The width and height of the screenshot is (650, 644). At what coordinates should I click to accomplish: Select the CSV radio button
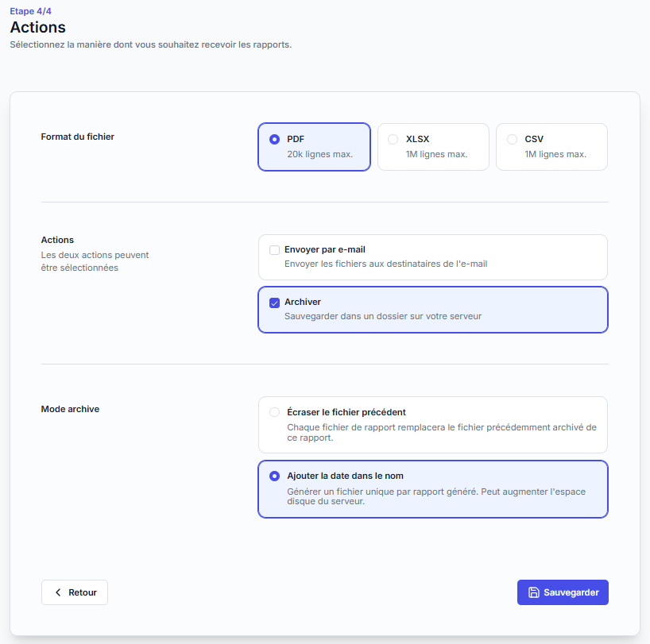[x=512, y=139]
